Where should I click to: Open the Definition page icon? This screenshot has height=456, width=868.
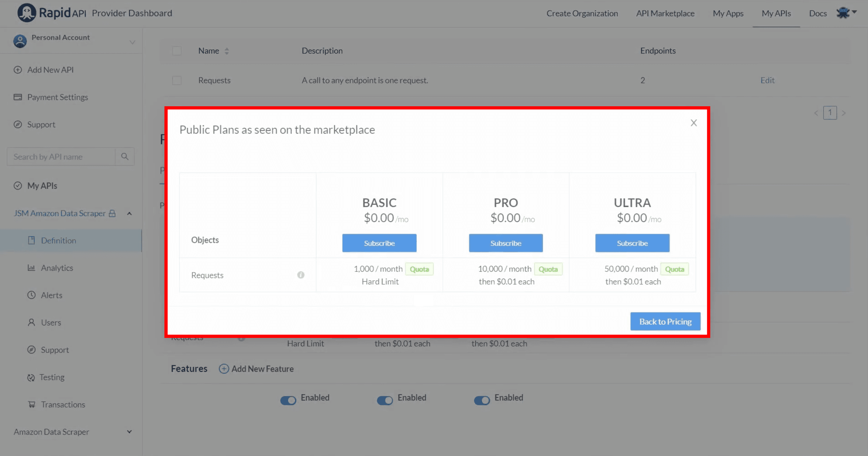coord(31,240)
